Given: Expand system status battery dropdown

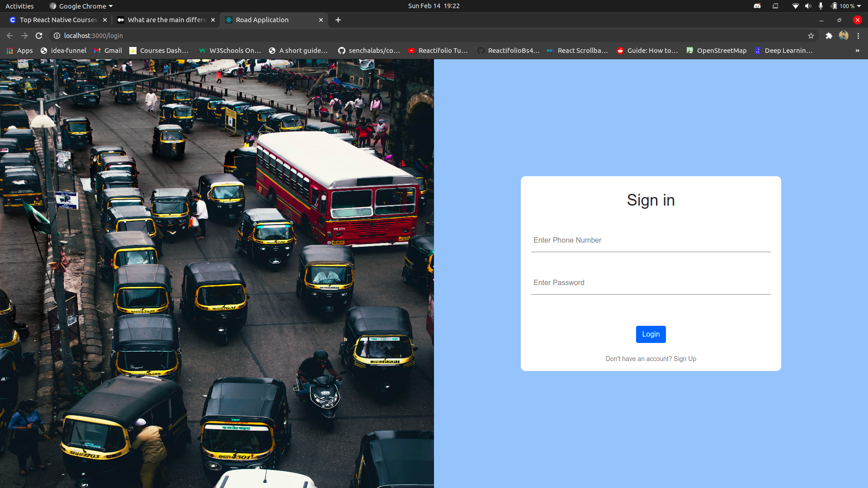Looking at the screenshot, I should coord(859,6).
